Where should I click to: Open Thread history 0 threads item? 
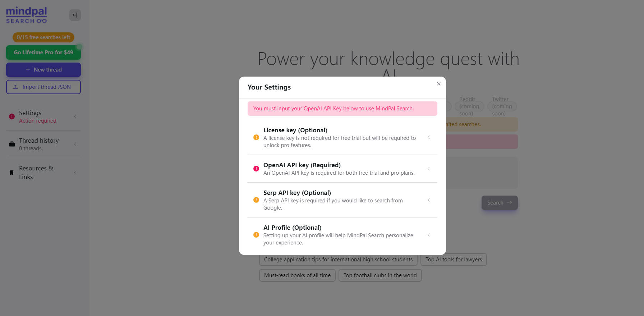tap(43, 144)
